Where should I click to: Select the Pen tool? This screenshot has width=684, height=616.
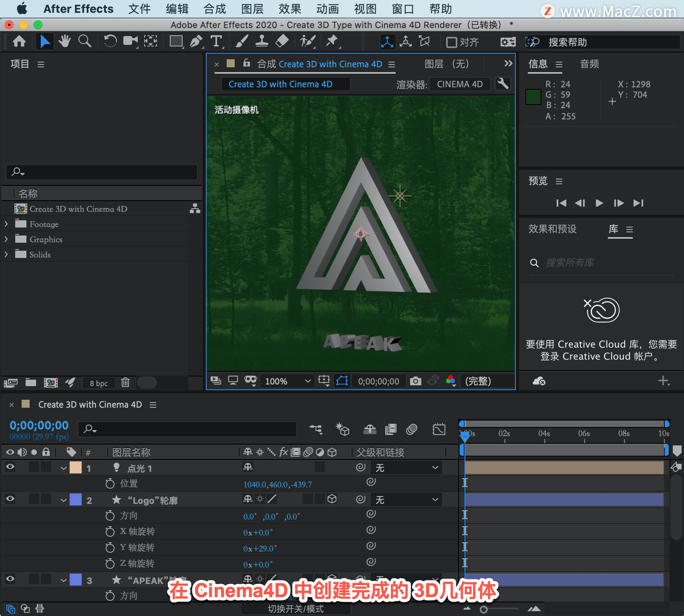(x=196, y=41)
